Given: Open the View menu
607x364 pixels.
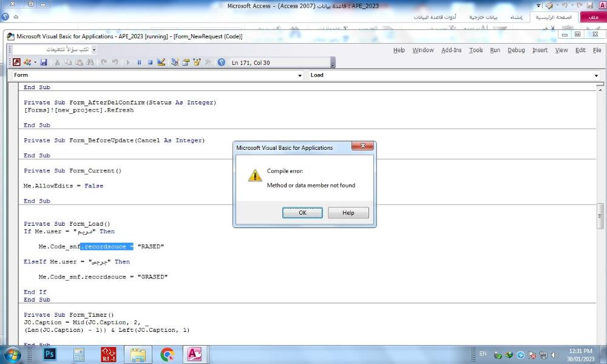Looking at the screenshot, I should point(561,50).
